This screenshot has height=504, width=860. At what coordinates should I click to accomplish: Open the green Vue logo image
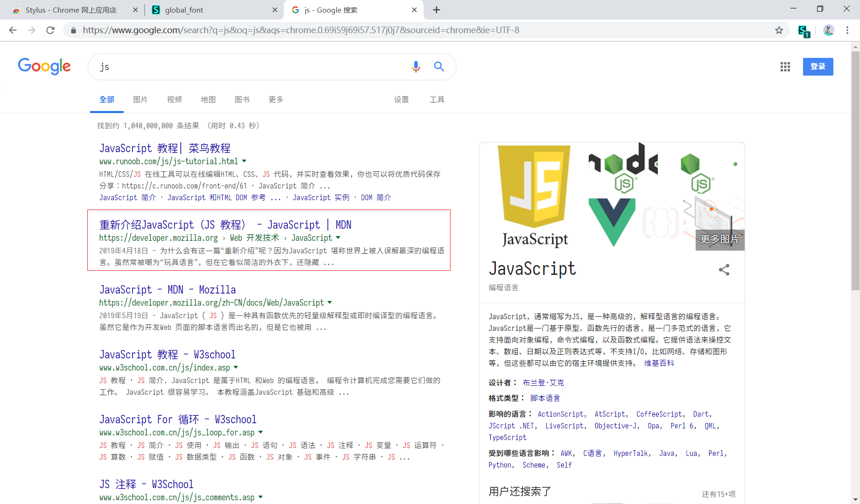(x=612, y=223)
